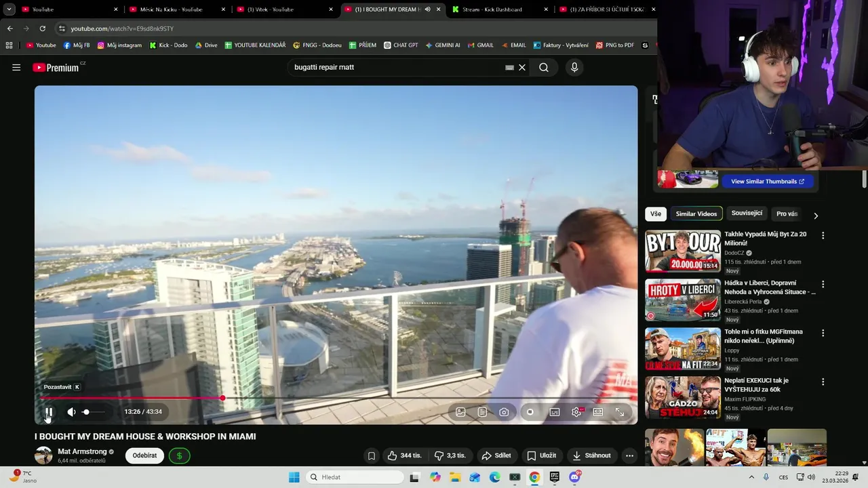Toggle autoplay switch in the player

click(530, 412)
